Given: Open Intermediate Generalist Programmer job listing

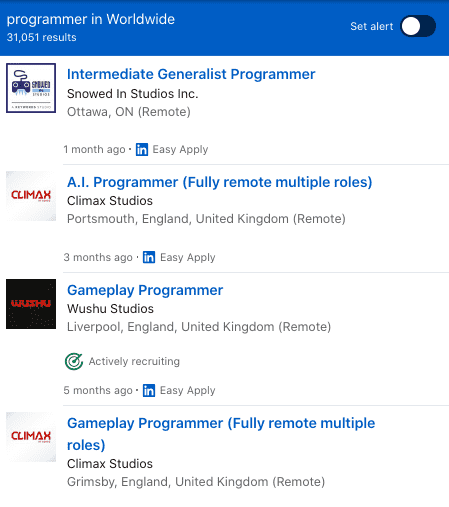Looking at the screenshot, I should 191,74.
